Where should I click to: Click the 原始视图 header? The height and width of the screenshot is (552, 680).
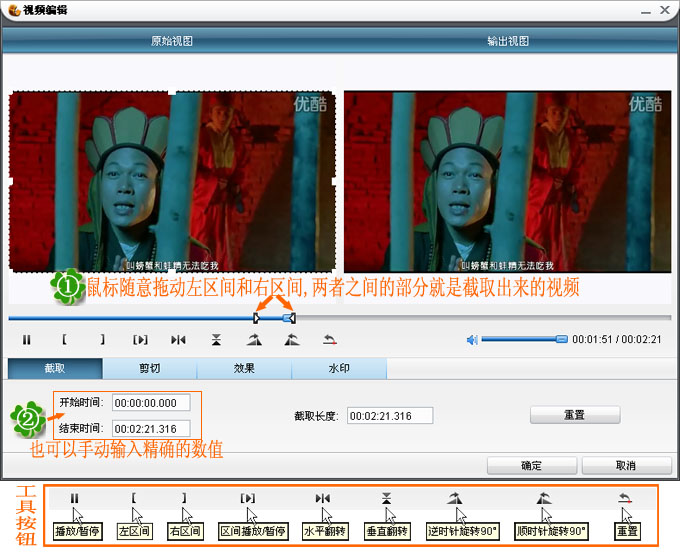(172, 41)
